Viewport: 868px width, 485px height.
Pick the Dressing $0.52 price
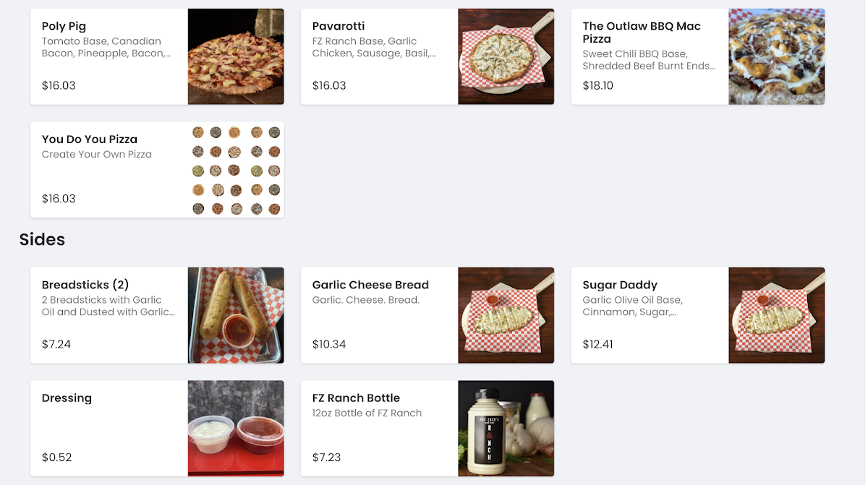pos(56,458)
